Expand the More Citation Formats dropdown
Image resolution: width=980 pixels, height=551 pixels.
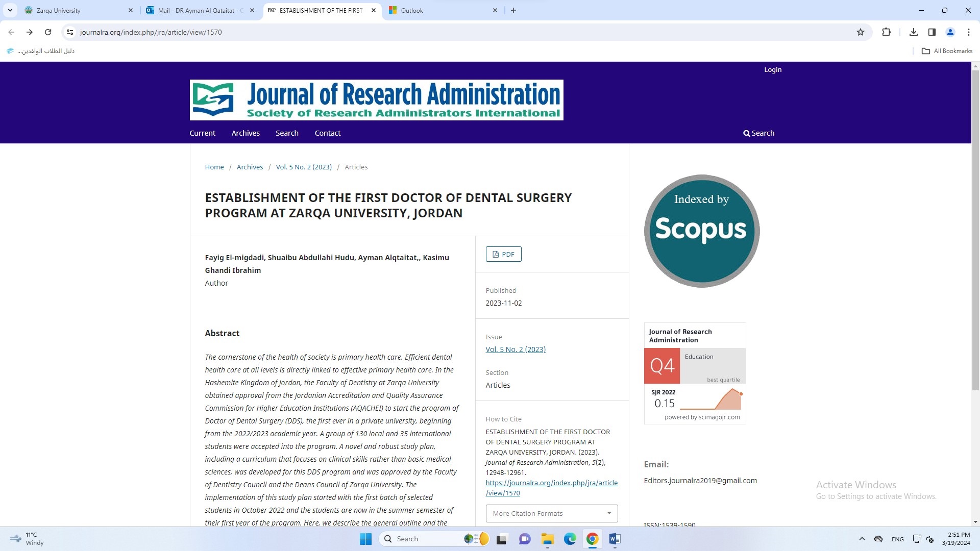(x=551, y=513)
